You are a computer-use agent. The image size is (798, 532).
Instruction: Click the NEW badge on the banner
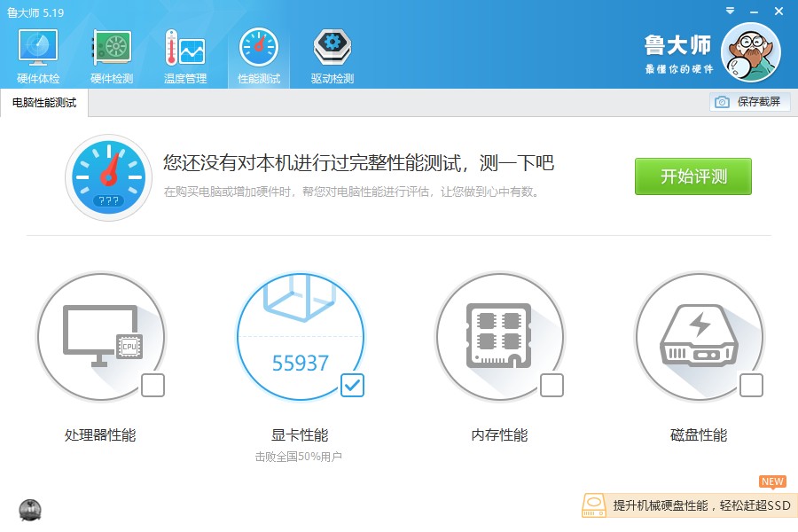[x=771, y=481]
